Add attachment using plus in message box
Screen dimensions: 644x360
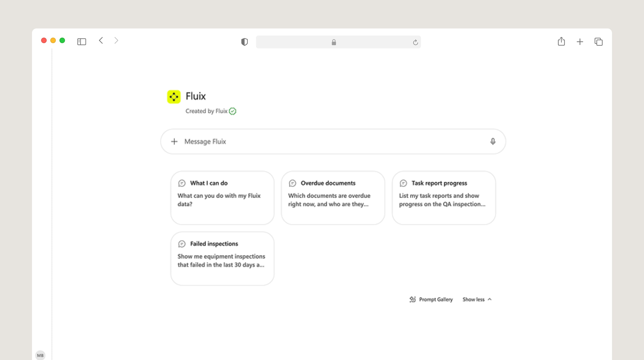pos(174,141)
